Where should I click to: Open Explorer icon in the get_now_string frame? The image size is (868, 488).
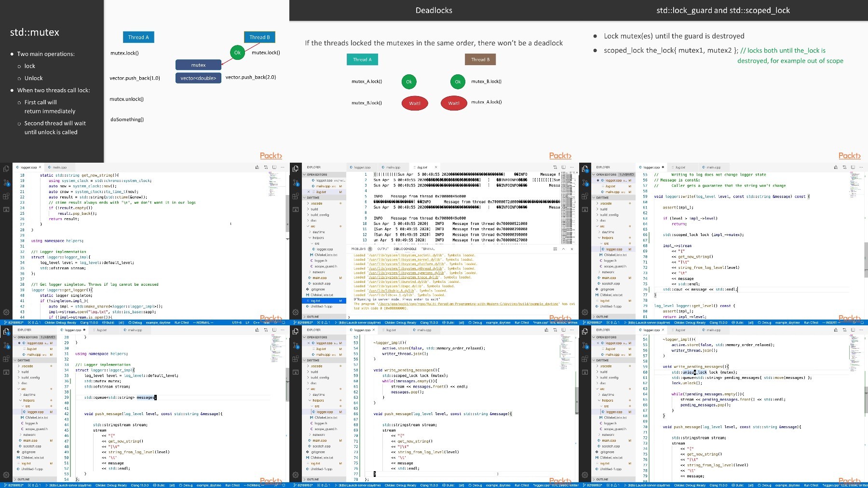coord(6,169)
